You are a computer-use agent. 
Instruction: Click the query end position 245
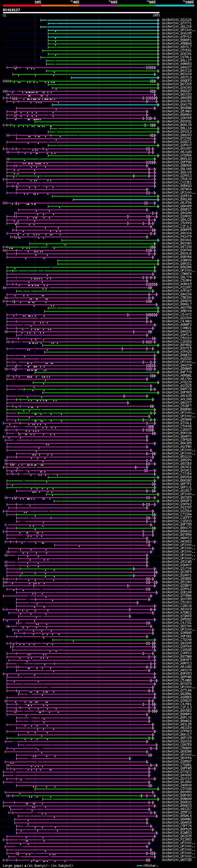click(155, 15)
